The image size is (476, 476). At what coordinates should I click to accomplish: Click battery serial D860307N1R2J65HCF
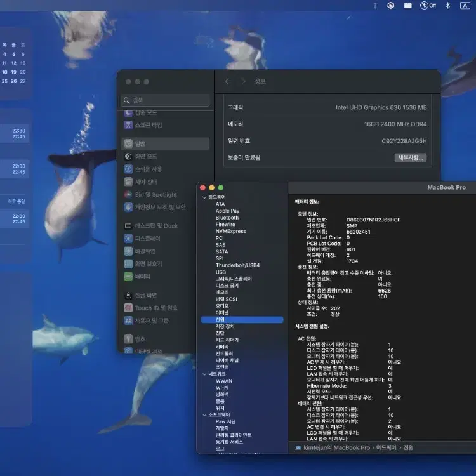tap(373, 220)
